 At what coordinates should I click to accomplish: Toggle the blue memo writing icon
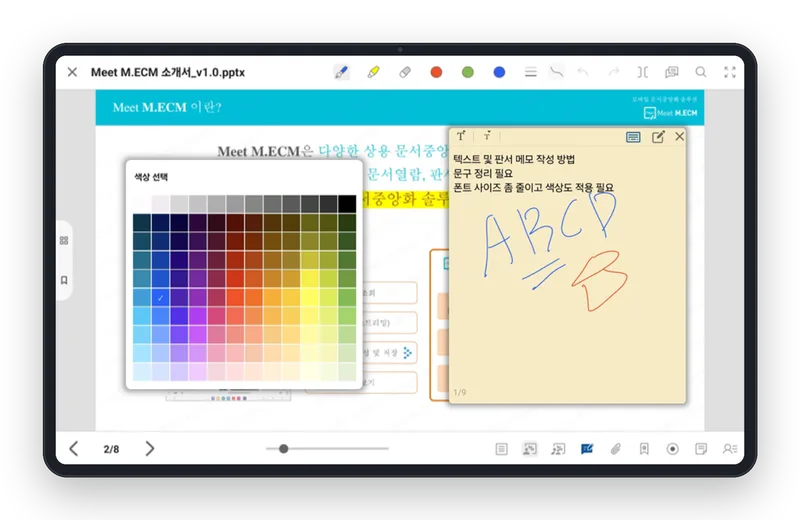coord(587,449)
